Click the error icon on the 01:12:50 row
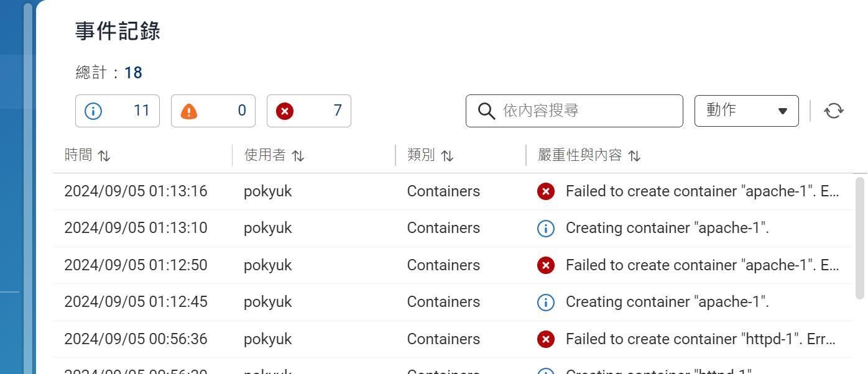Image resolution: width=868 pixels, height=374 pixels. [x=545, y=265]
